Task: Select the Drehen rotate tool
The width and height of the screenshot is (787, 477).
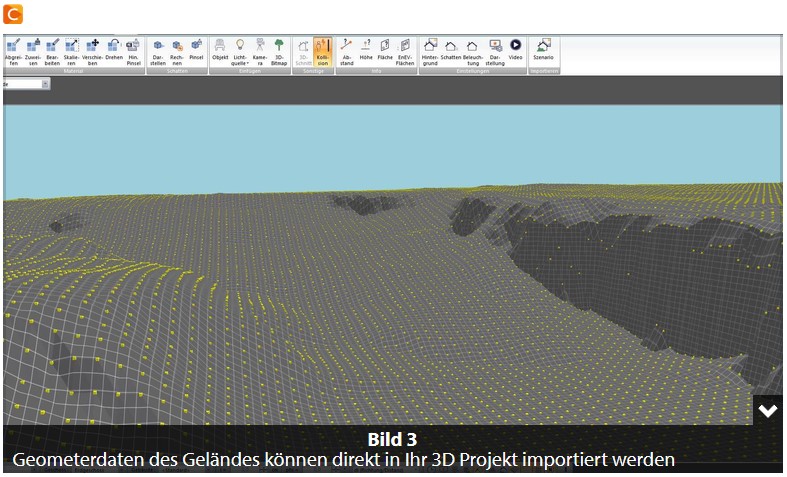Action: point(114,50)
